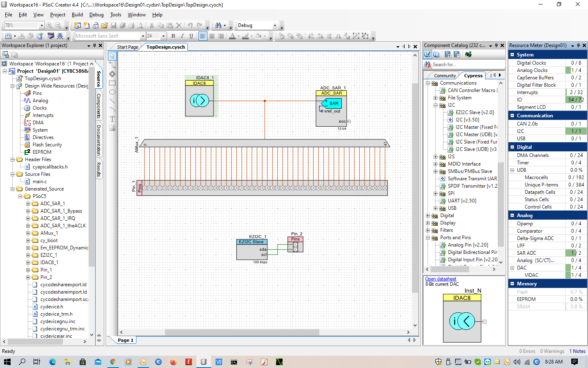This screenshot has width=588, height=368.
Task: Click the Print toolbar icon
Action: (131, 25)
